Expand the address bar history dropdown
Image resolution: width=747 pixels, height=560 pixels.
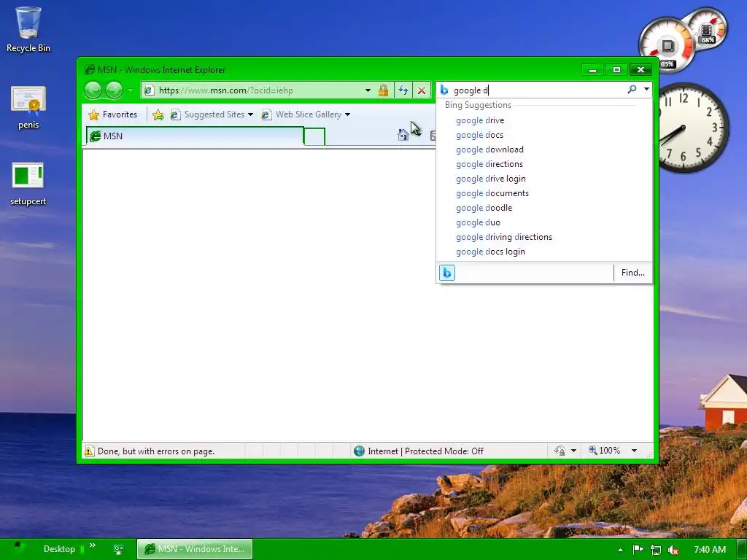point(368,90)
